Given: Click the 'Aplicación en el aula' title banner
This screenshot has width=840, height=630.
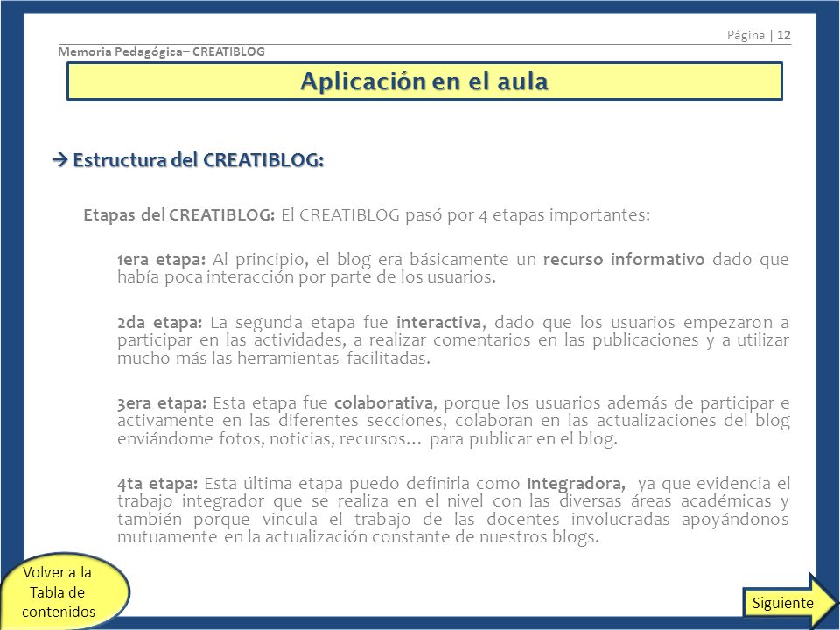Looking at the screenshot, I should click(x=424, y=81).
